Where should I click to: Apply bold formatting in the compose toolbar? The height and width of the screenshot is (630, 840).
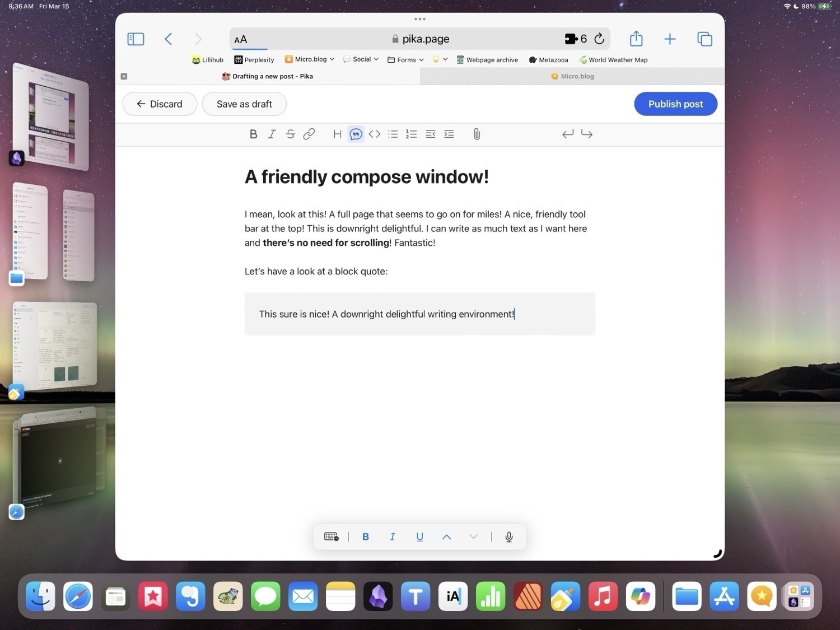pos(253,134)
